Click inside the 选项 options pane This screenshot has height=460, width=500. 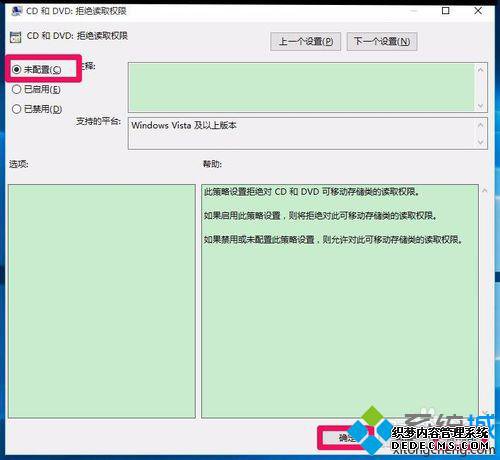pyautogui.click(x=102, y=301)
